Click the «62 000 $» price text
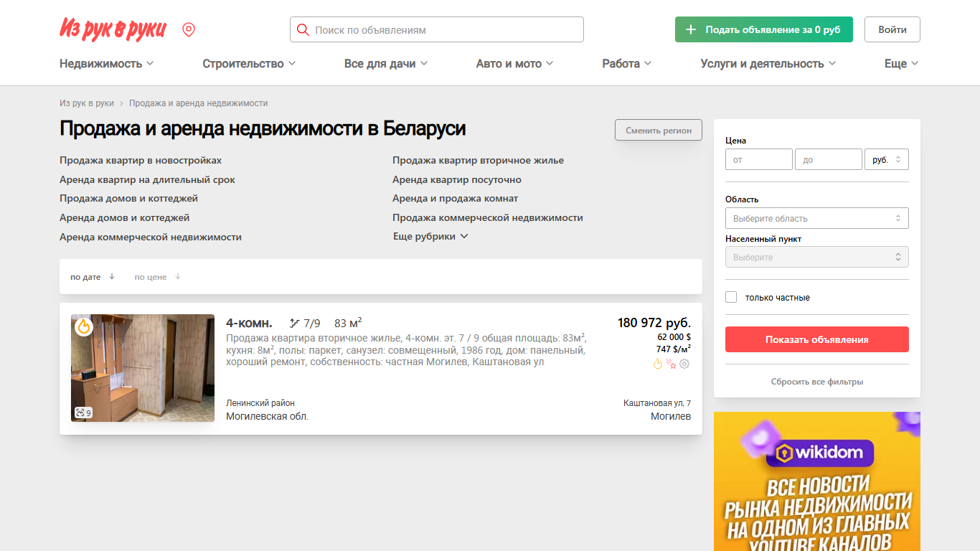980x551 pixels. coord(674,336)
